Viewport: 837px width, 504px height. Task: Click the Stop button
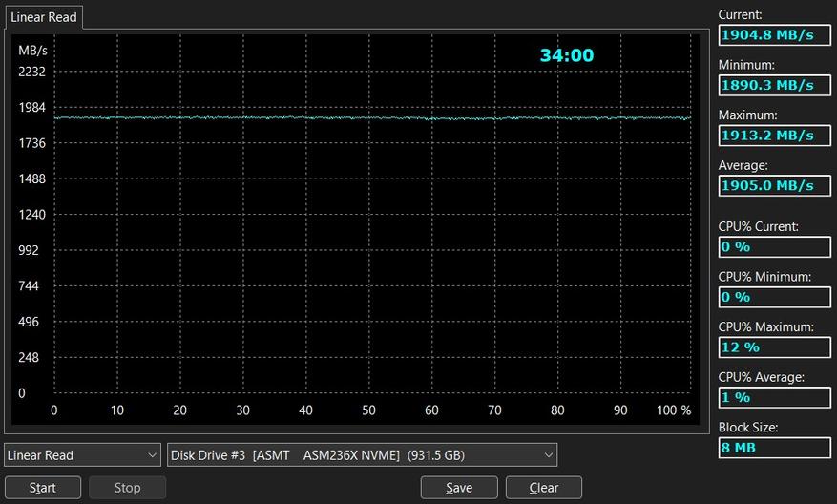(x=127, y=488)
